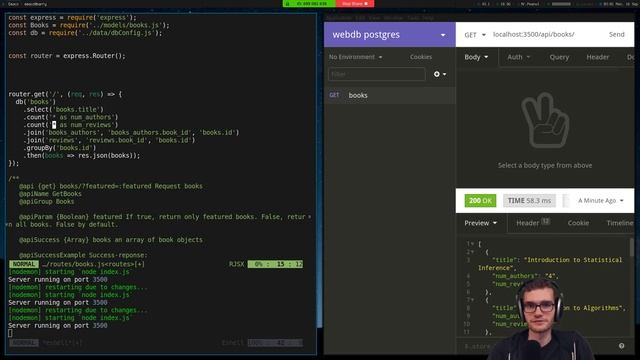
Task: Open the Tools menu in Insomnia
Action: pyautogui.click(x=413, y=18)
